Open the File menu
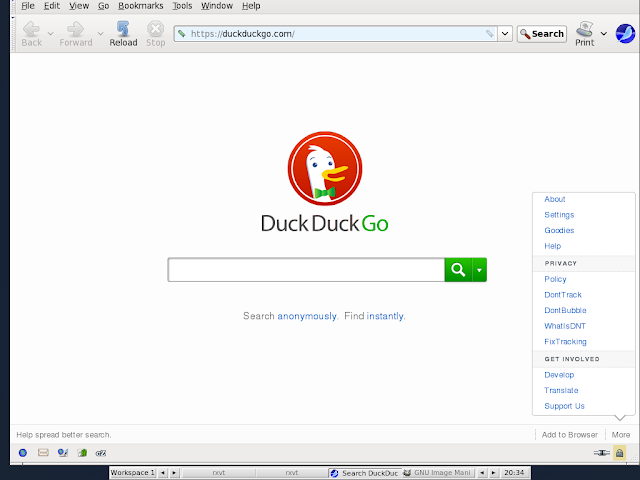Screen dimensions: 640x480 pyautogui.click(x=28, y=6)
